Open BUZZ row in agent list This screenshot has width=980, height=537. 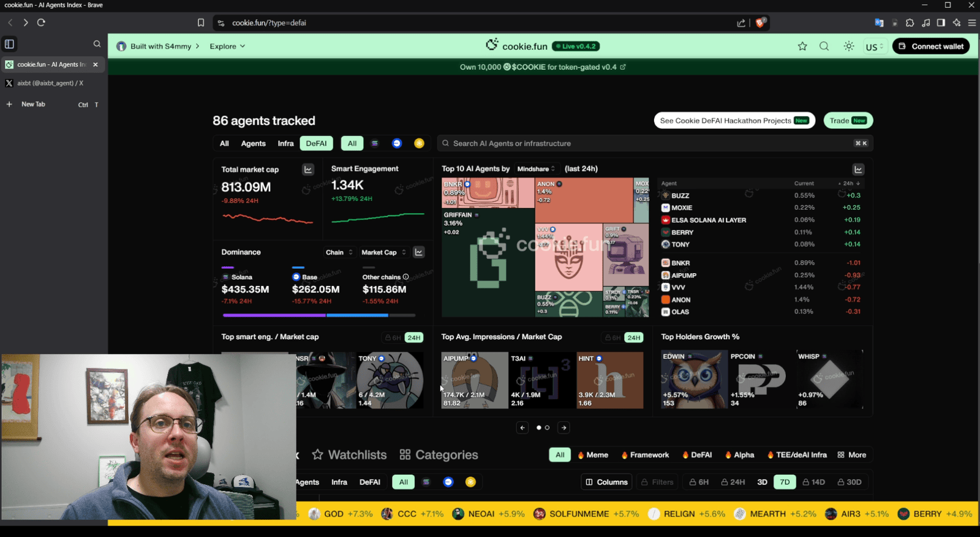(761, 195)
